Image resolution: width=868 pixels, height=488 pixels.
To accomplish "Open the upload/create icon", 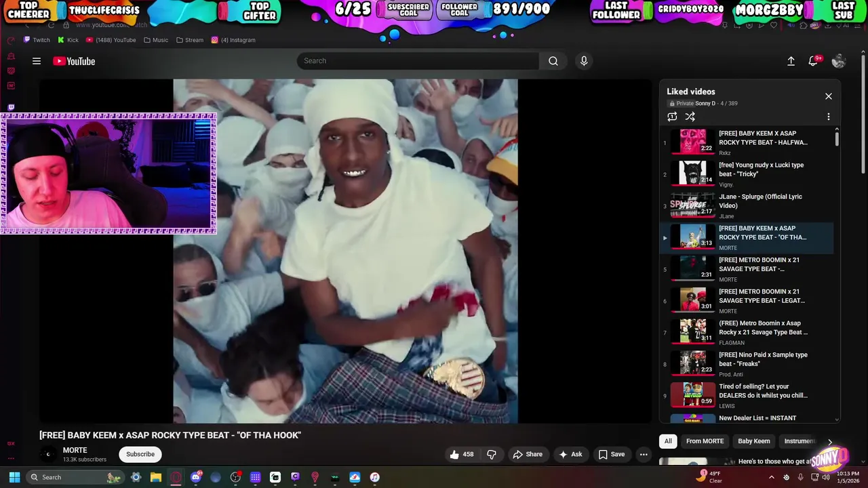I will tap(791, 61).
